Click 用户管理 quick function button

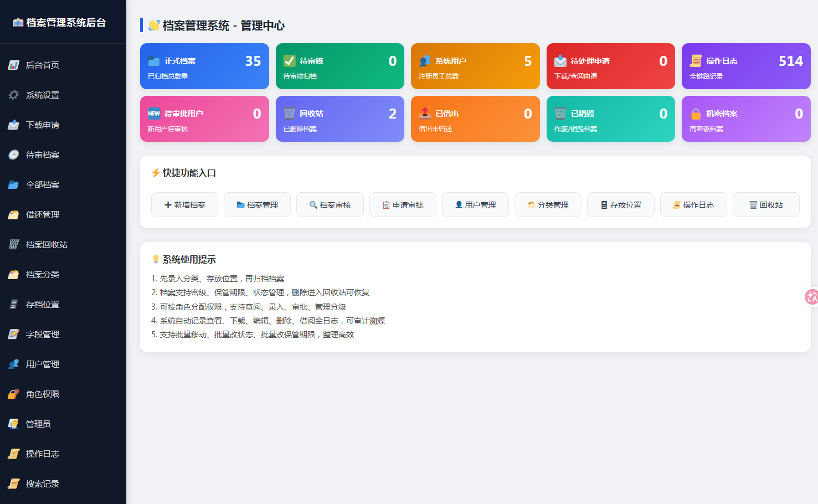475,205
